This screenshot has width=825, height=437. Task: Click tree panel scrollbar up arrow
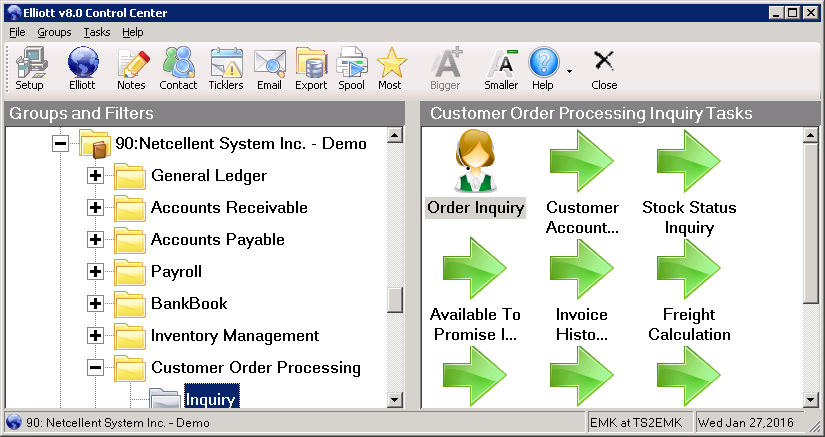point(395,135)
